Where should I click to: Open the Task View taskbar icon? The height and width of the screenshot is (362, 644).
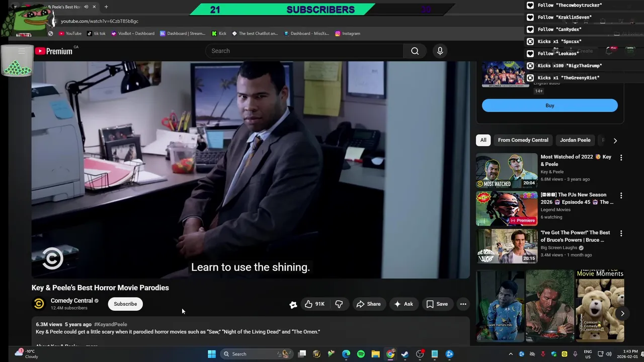(302, 354)
